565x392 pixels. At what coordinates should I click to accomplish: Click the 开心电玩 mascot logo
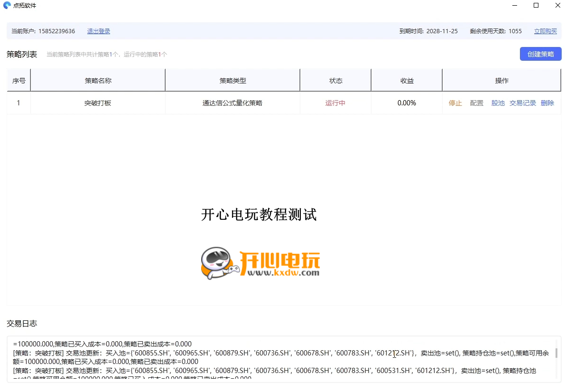[217, 262]
